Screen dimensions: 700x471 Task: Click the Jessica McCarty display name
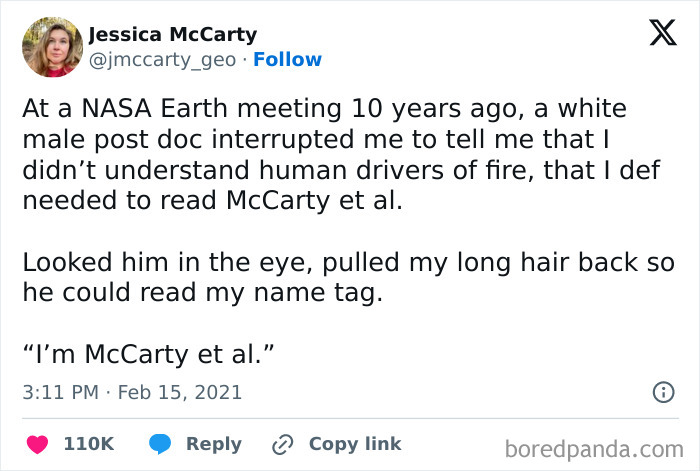[x=172, y=34]
